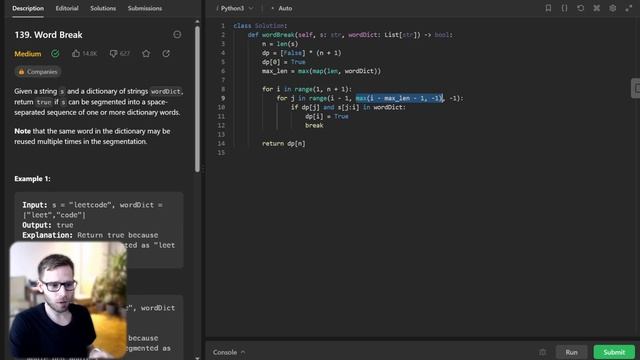Screen dimensions: 640x360
Task: Click the 'class Solution:' line
Action: pyautogui.click(x=260, y=26)
